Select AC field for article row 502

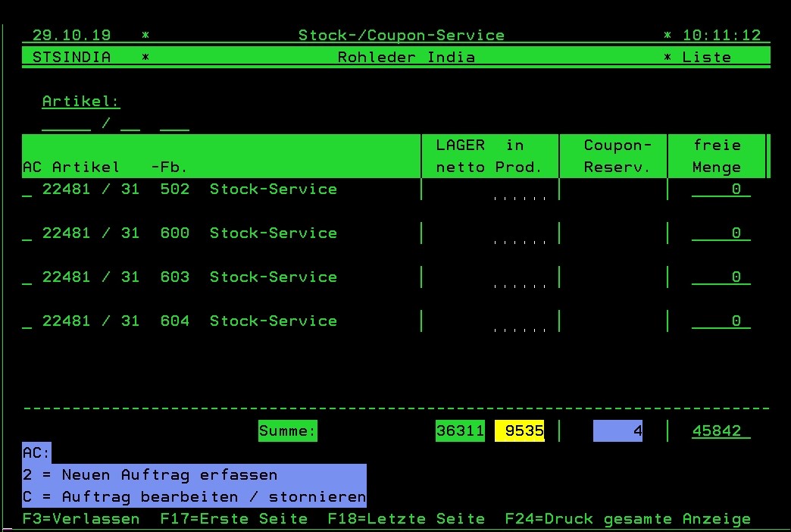tap(27, 190)
